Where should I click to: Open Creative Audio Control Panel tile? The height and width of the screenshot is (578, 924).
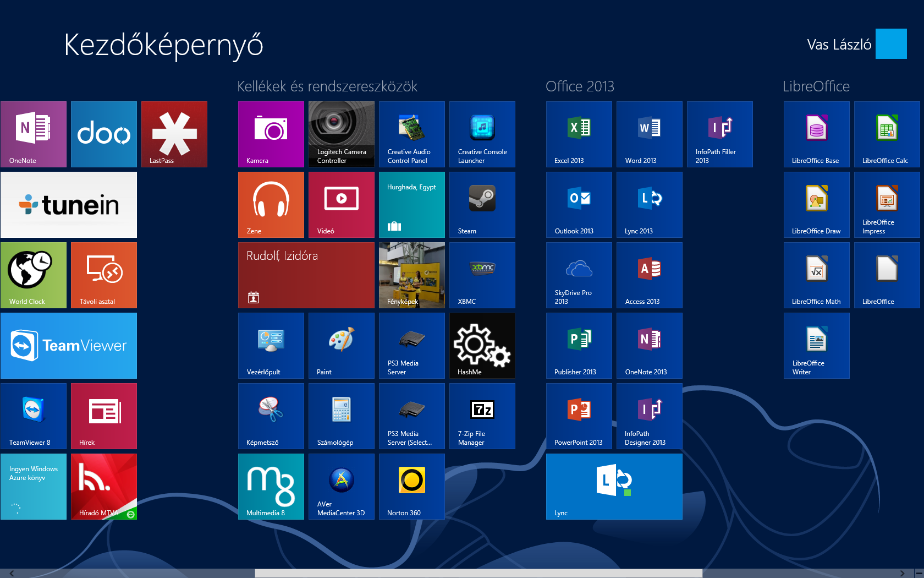click(x=412, y=134)
